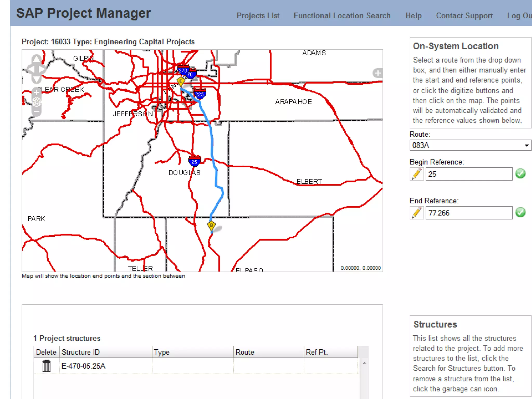Click the Begin Reference digitize pencil icon
Screen dimensions: 532x399
pyautogui.click(x=417, y=174)
